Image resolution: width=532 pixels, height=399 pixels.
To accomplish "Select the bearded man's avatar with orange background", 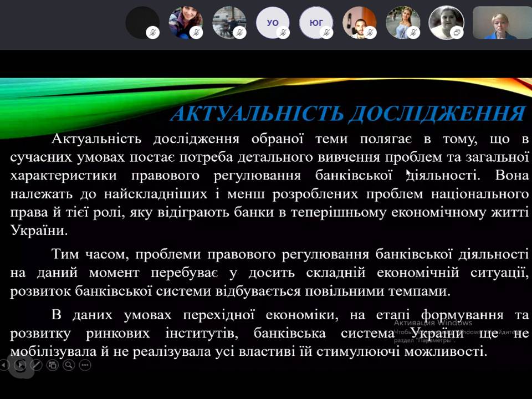I will pos(359,22).
